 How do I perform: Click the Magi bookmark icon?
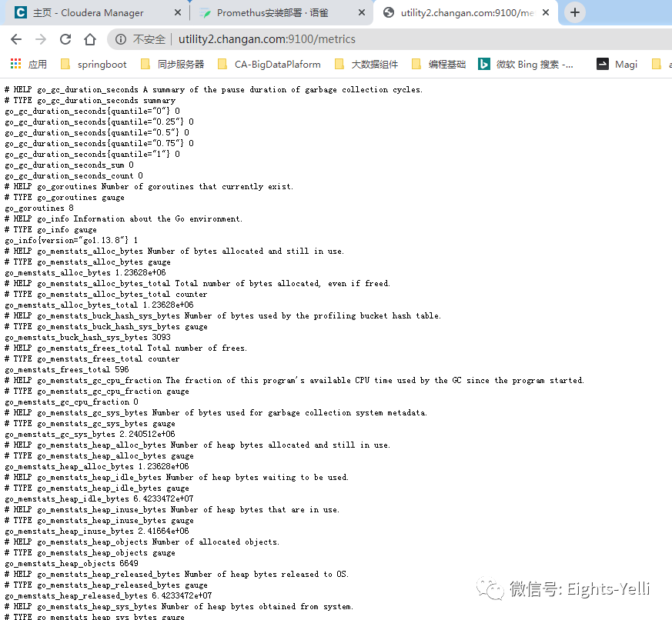(x=603, y=64)
